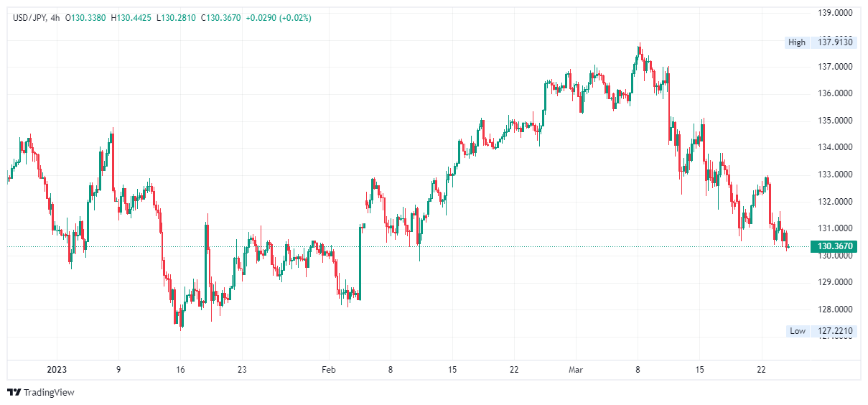This screenshot has height=405, width=868.
Task: Click the 2023 year marker on time axis
Action: [56, 370]
